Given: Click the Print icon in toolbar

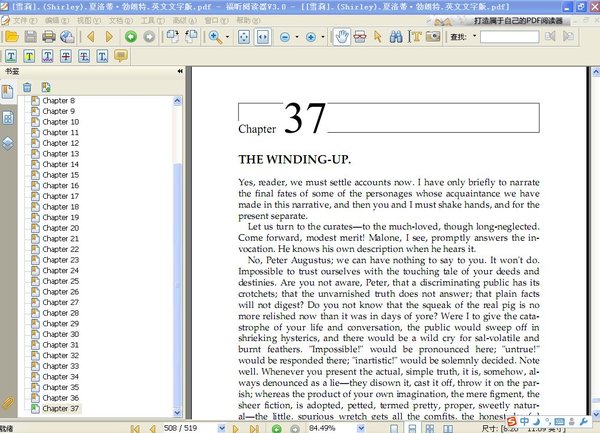Looking at the screenshot, I should click(49, 37).
